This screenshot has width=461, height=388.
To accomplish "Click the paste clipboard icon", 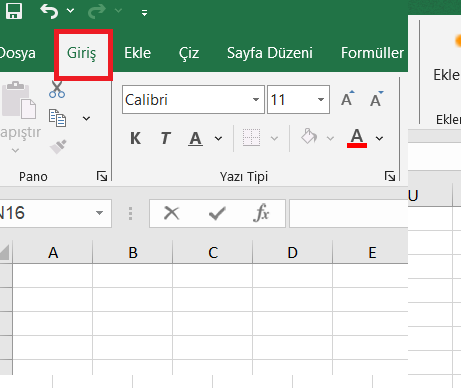I will 19,100.
